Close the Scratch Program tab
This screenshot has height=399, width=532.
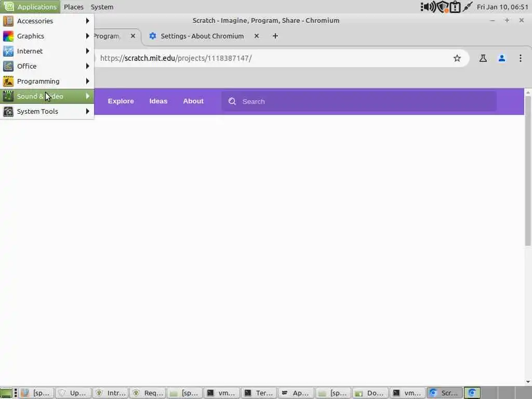133,36
